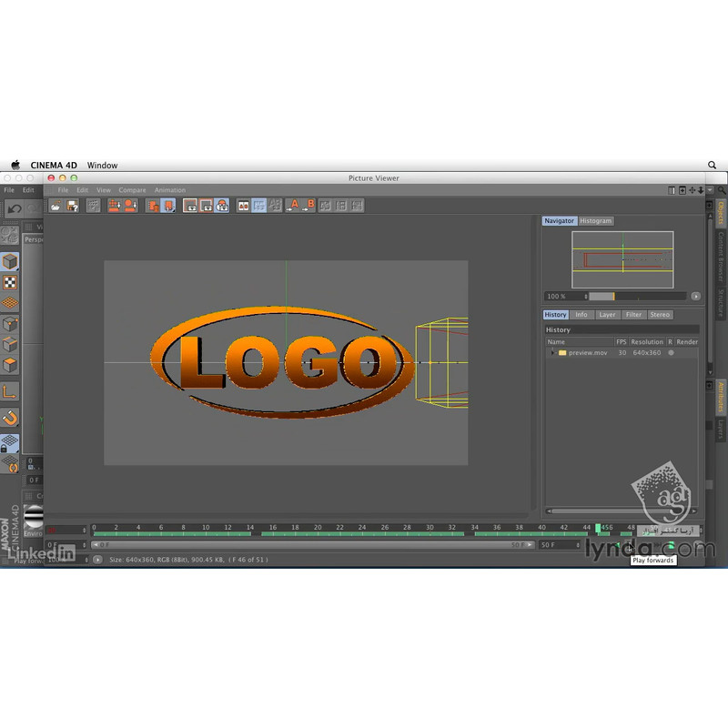
Task: Click the first orange arrow-down toolbar icon
Action: click(x=115, y=206)
